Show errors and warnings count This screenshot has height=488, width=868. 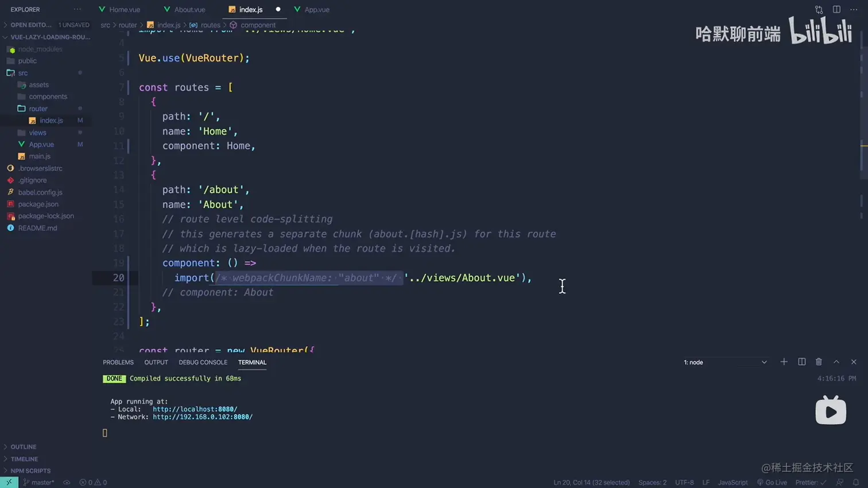[x=93, y=482]
